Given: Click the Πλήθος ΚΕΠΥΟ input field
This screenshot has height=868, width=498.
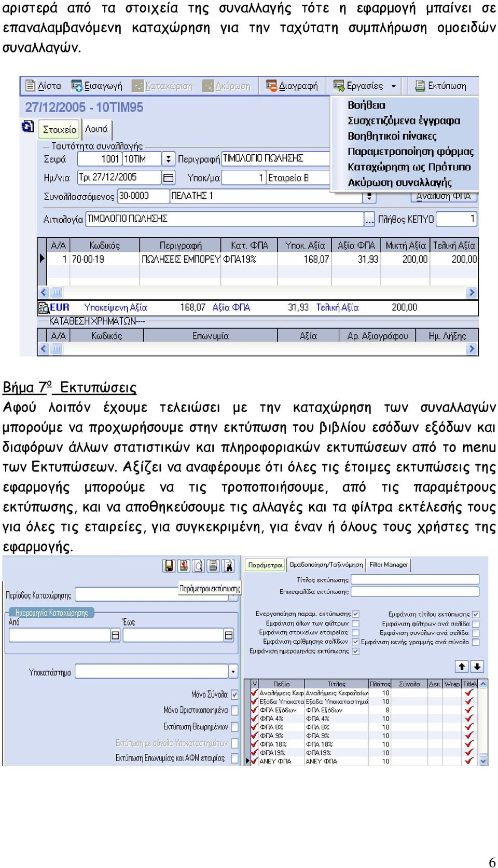Looking at the screenshot, I should pos(457,219).
